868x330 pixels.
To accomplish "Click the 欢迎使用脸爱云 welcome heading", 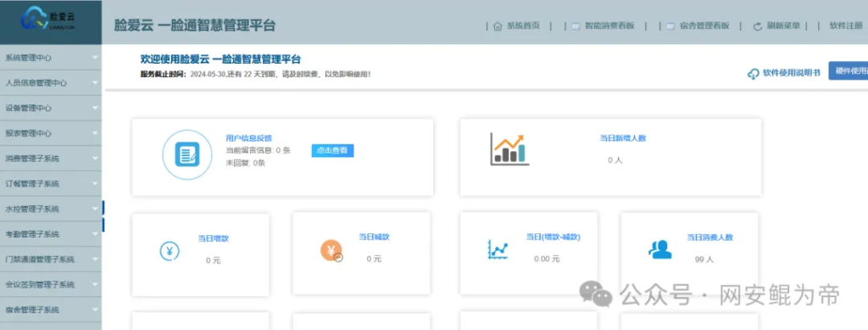I will [220, 59].
